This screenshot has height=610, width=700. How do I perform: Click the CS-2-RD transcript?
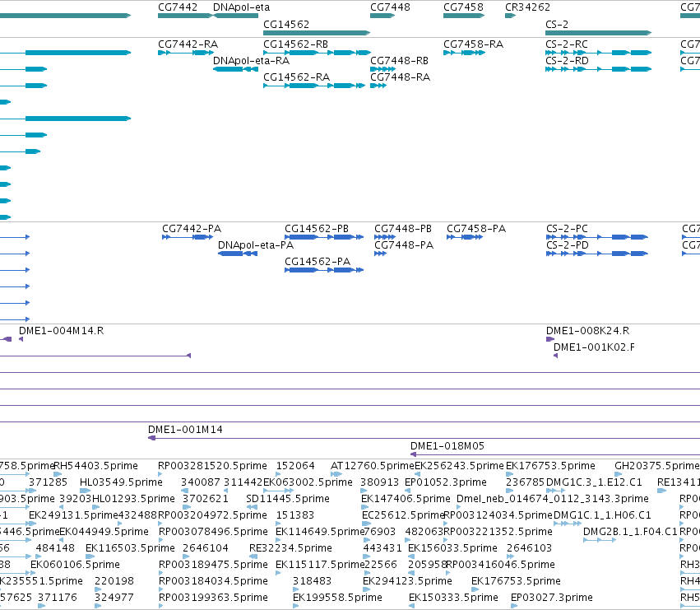(x=567, y=61)
